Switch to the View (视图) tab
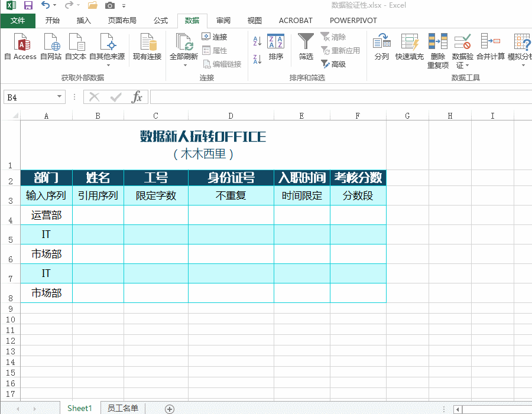Image resolution: width=532 pixels, height=414 pixels. click(254, 21)
